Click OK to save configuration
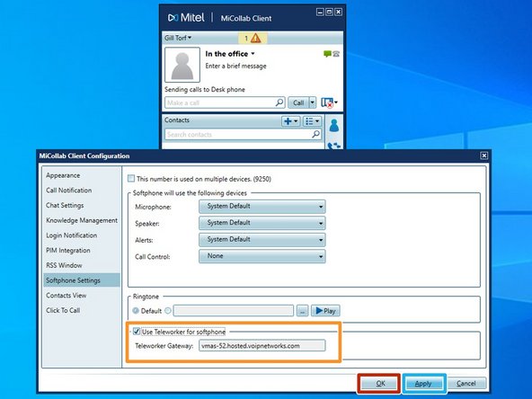532x399 pixels. (x=379, y=384)
